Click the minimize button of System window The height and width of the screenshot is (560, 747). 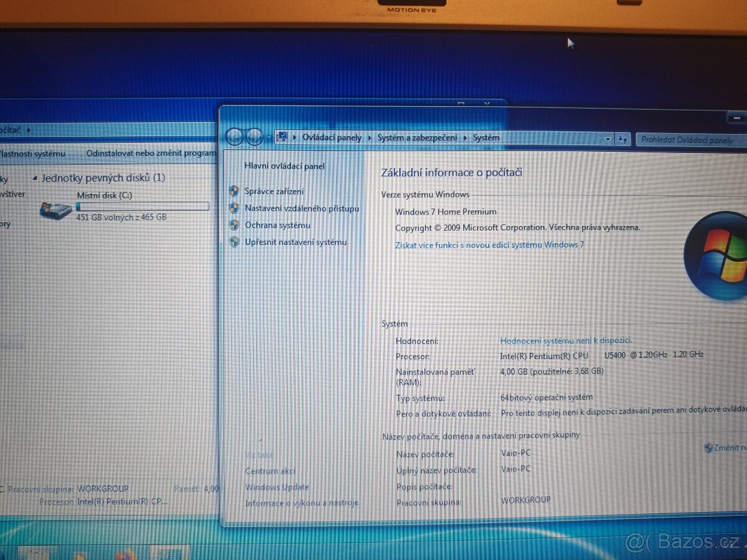tap(736, 117)
